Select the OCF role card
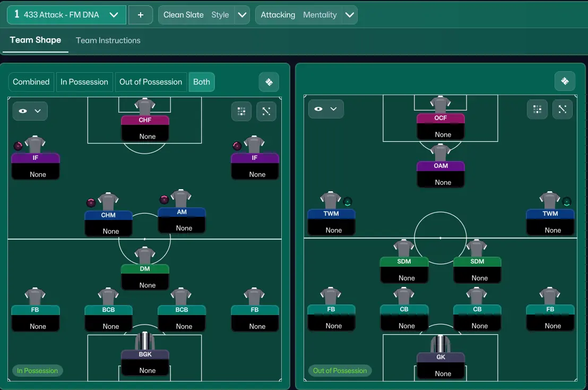Viewport: 588px width, 390px height. (440, 126)
